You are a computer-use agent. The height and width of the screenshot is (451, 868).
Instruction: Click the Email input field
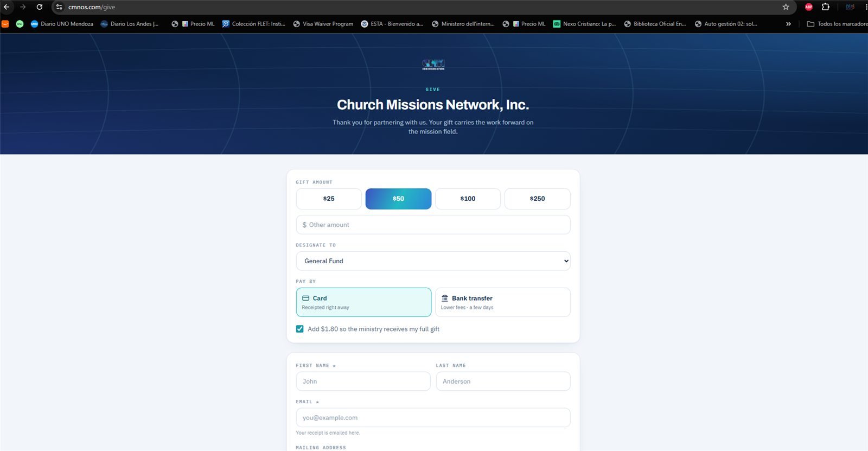(x=433, y=418)
